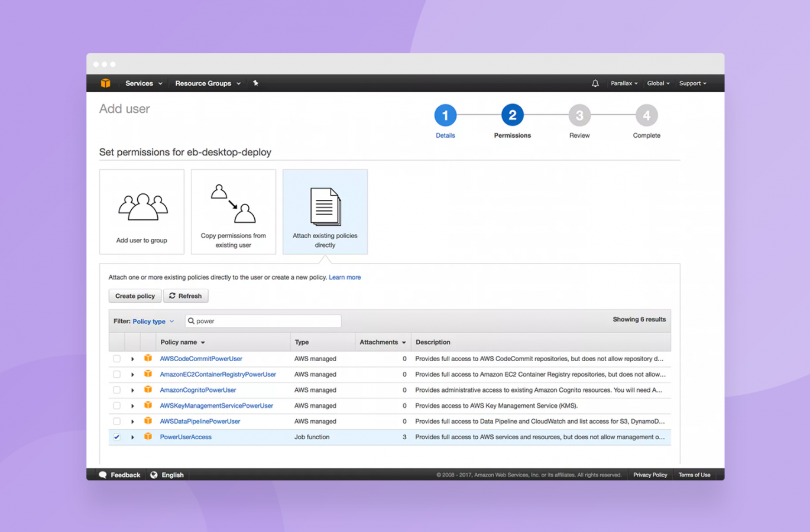
Task: Click the Feedback speech bubble icon
Action: click(x=103, y=475)
